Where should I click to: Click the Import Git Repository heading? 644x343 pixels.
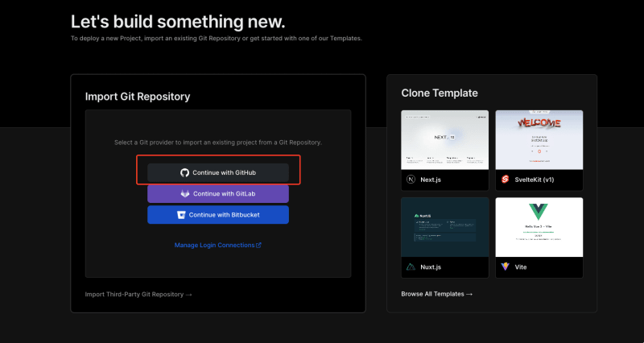(x=138, y=97)
